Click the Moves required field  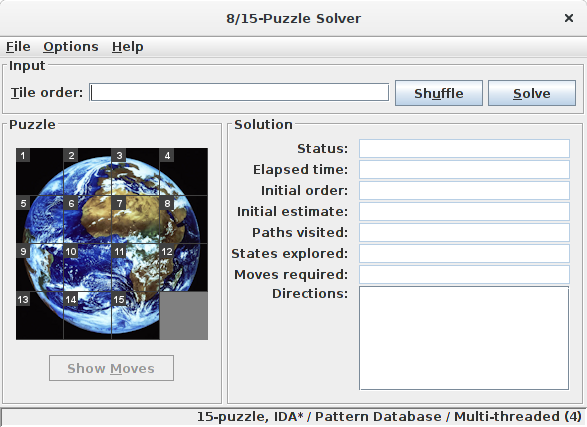point(464,274)
